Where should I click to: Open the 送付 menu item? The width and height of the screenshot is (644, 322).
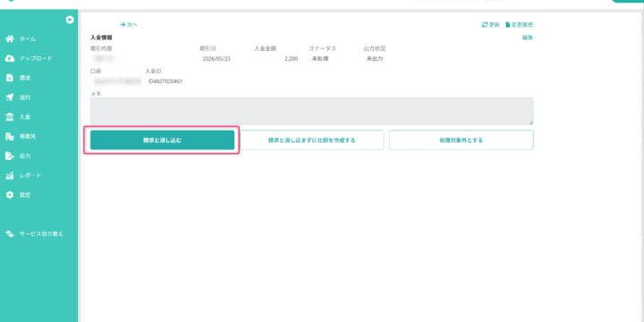[25, 97]
